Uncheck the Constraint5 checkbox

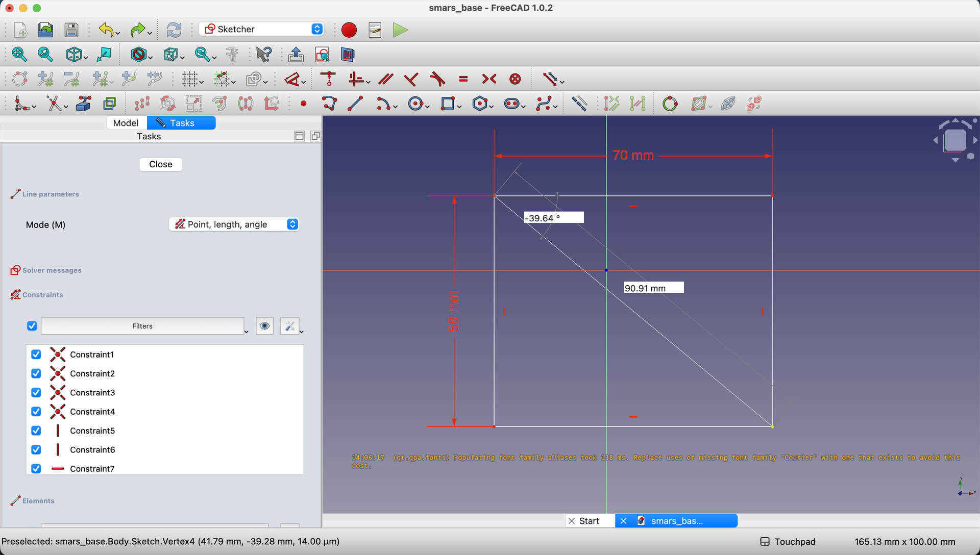tap(36, 431)
